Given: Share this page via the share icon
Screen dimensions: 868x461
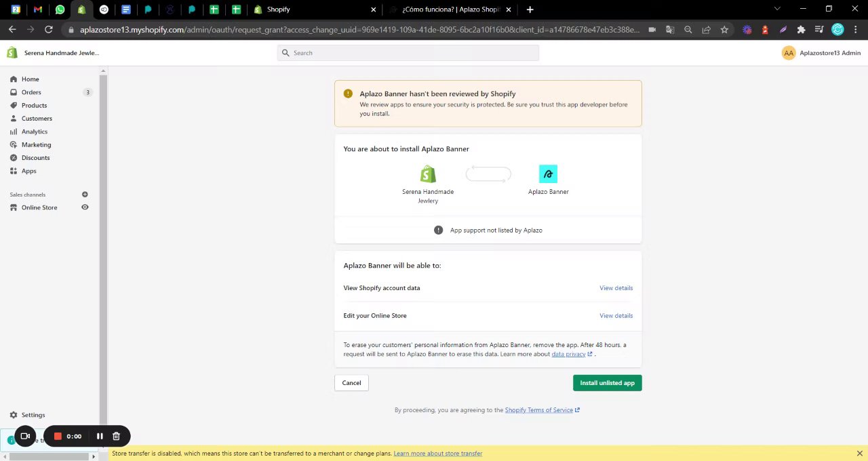Looking at the screenshot, I should (x=706, y=30).
